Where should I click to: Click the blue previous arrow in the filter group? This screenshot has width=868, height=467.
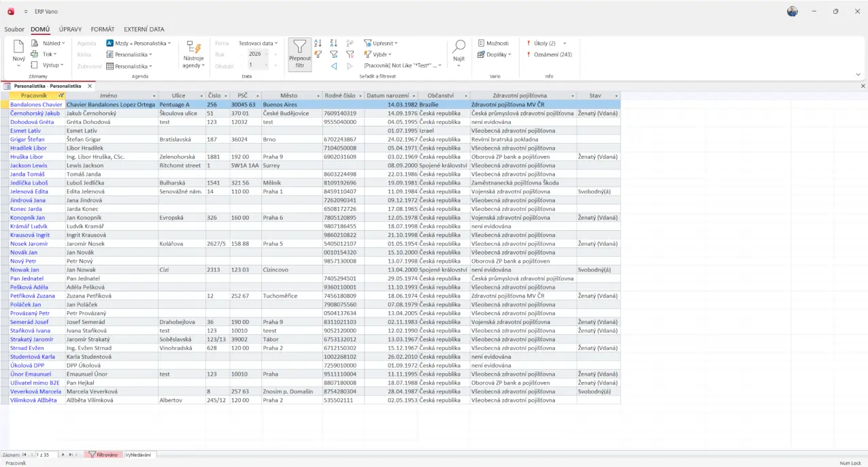pos(334,66)
